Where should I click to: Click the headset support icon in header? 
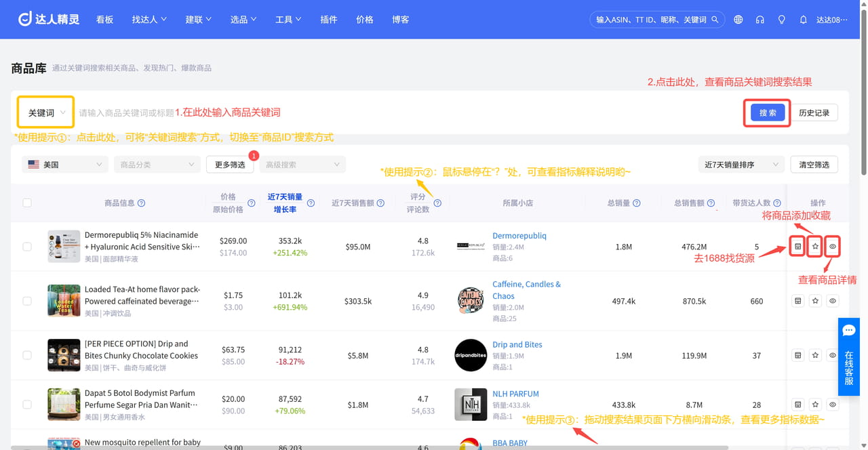click(x=759, y=20)
